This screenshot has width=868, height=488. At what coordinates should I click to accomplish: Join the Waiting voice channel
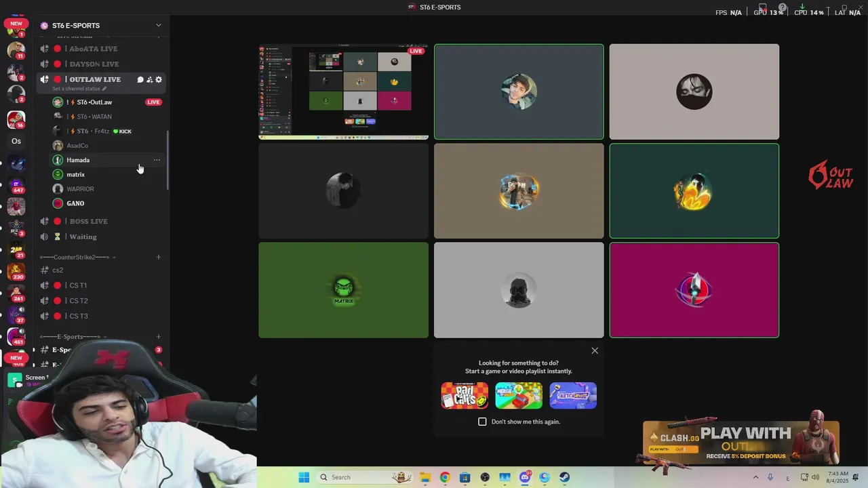[102, 237]
